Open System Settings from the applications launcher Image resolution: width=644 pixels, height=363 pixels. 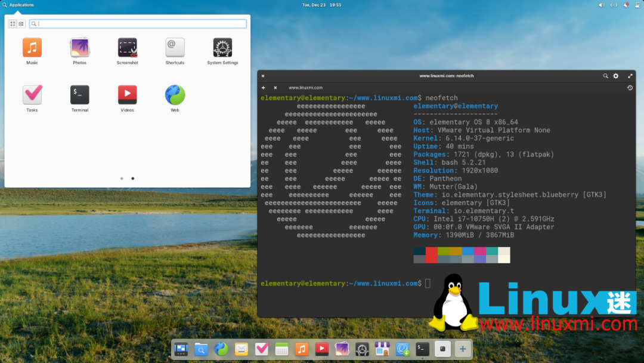[222, 48]
